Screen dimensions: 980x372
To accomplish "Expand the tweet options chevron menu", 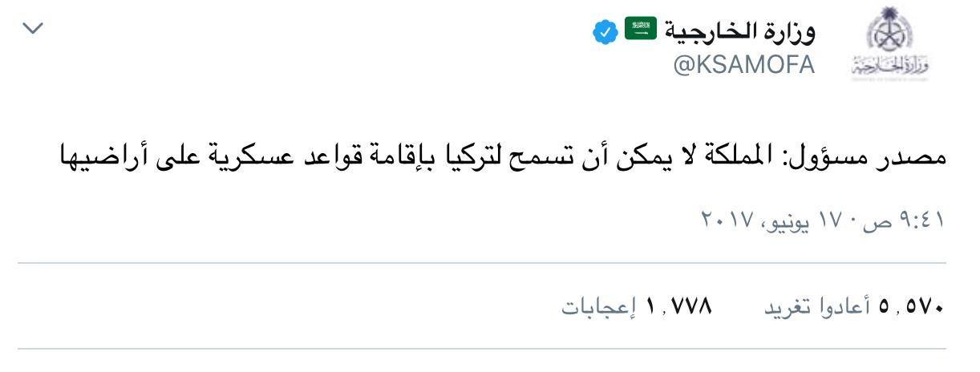I will click(33, 29).
